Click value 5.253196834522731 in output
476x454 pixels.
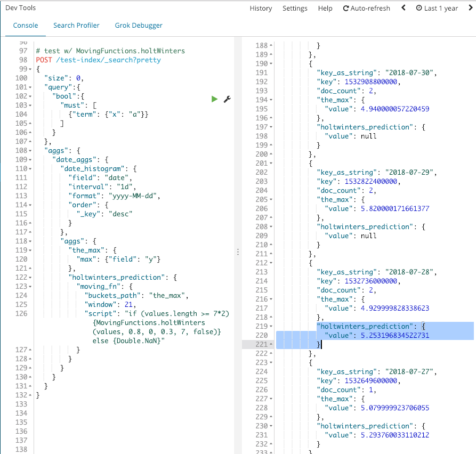[395, 335]
